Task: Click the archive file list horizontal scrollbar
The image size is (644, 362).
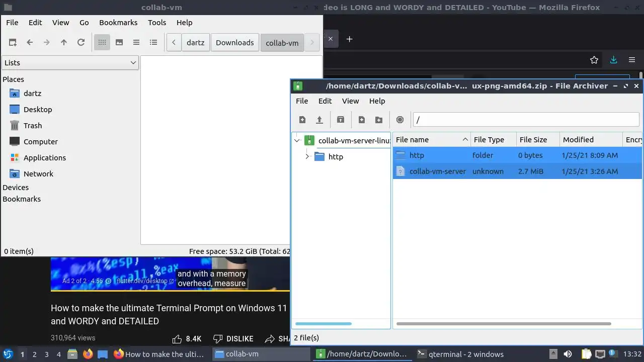Action: click(504, 324)
